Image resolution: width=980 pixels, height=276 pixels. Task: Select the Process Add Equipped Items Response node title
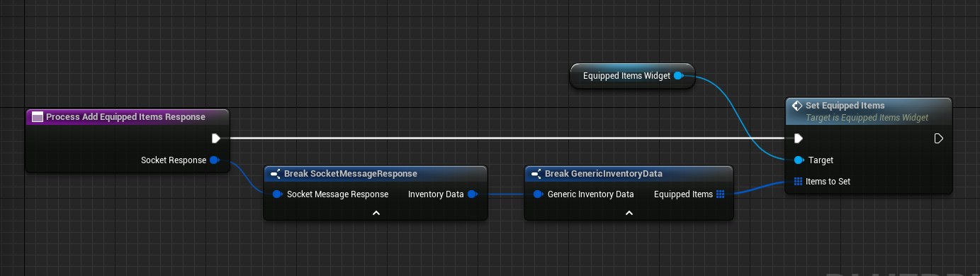tap(125, 117)
